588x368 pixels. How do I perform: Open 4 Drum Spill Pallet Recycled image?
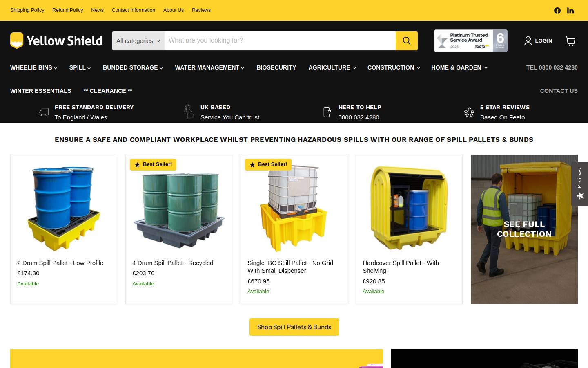179,210
